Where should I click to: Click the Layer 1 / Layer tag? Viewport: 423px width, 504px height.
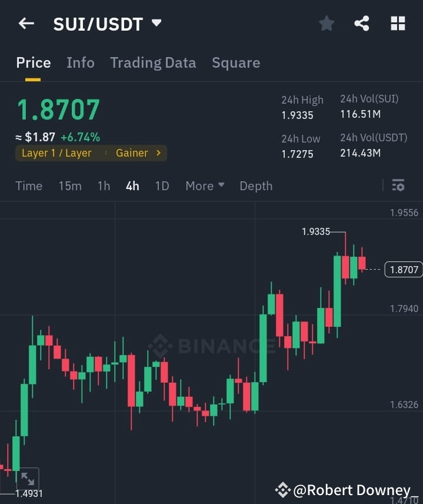[57, 152]
